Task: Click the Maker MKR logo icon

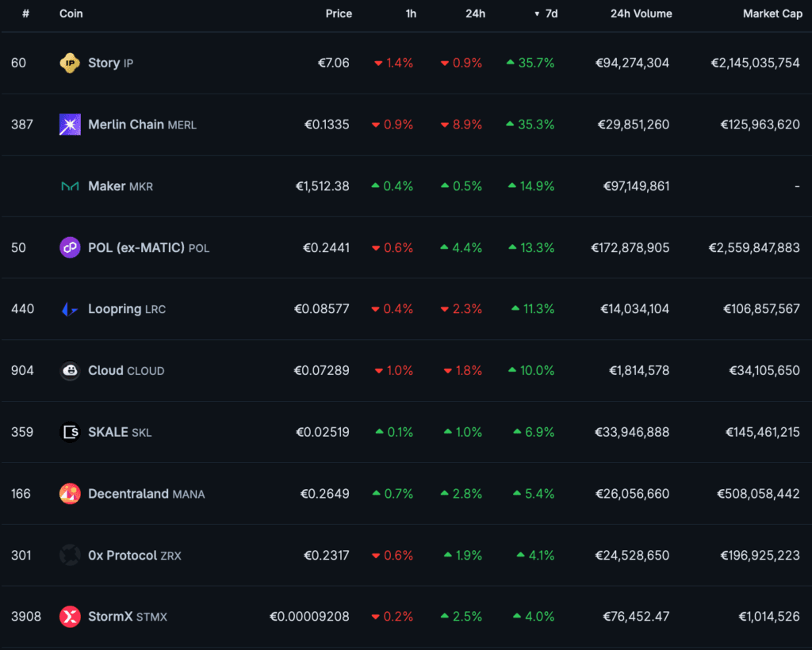Action: pos(70,186)
